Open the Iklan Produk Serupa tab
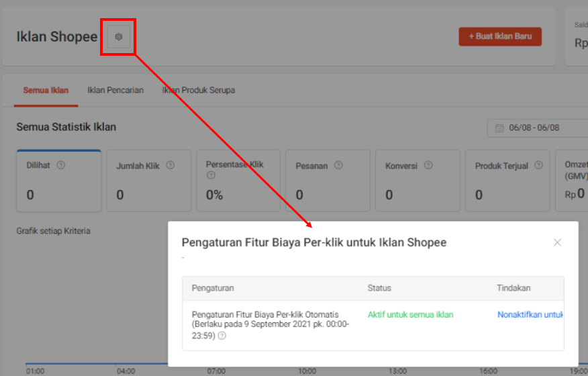Viewport: 588px width, 376px height. [199, 91]
